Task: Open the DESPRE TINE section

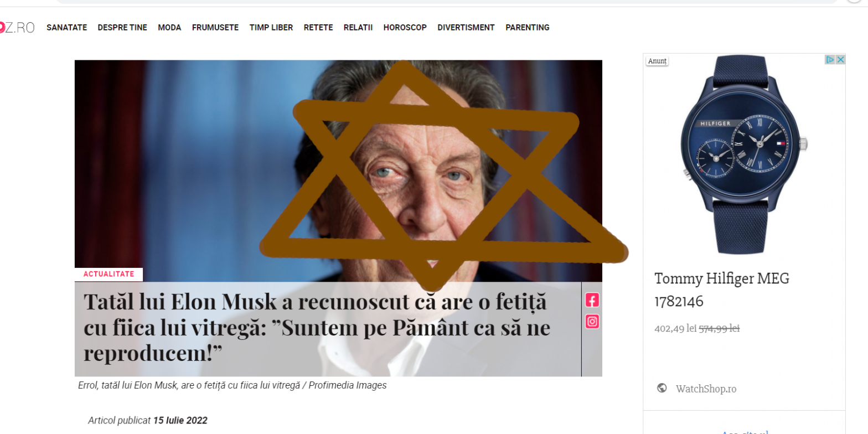Action: point(122,28)
